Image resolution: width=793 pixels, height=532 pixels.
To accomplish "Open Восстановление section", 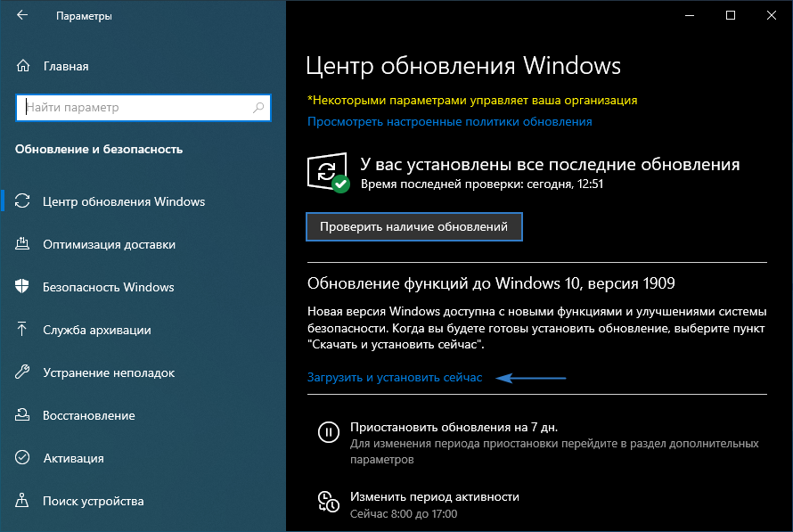I will tap(89, 415).
